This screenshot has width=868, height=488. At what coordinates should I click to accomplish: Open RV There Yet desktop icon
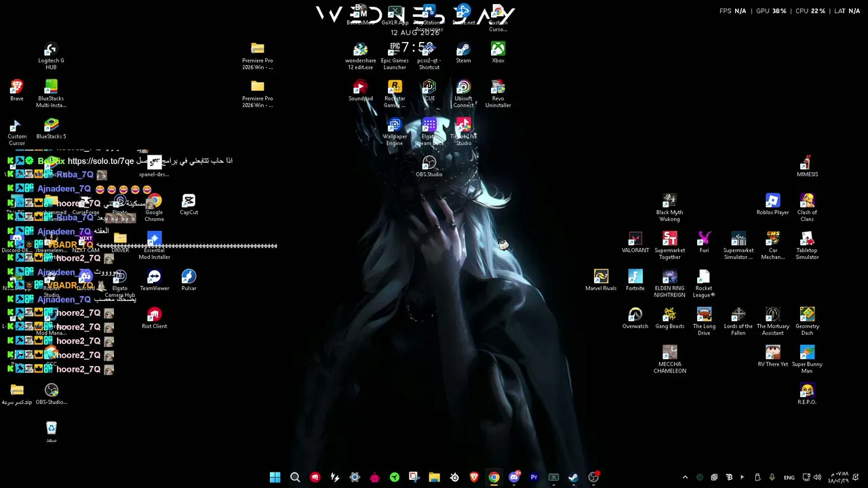tap(772, 357)
